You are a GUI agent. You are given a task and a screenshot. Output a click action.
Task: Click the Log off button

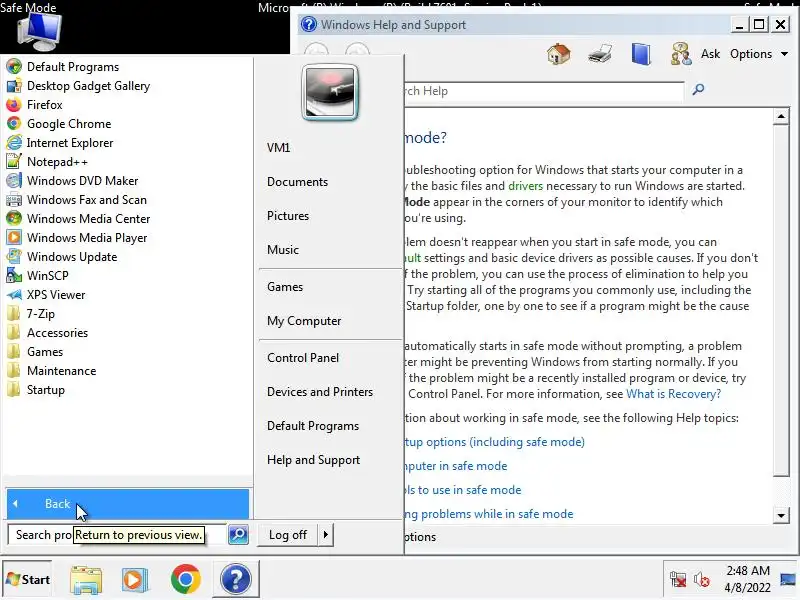point(288,535)
